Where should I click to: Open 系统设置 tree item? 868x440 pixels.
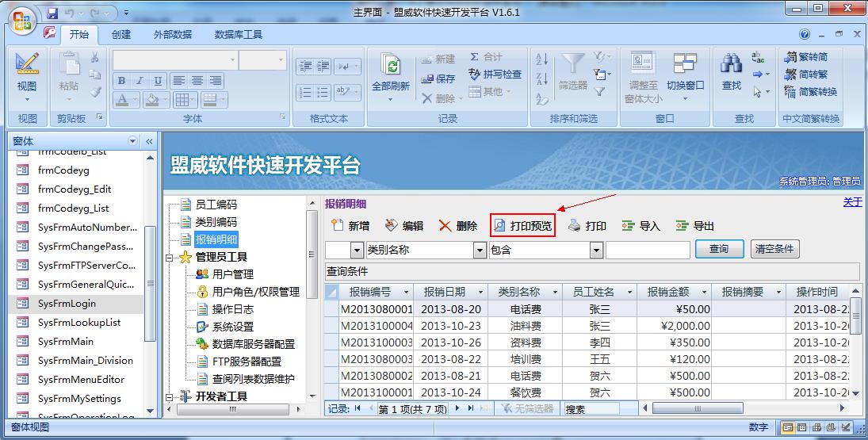pyautogui.click(x=233, y=327)
